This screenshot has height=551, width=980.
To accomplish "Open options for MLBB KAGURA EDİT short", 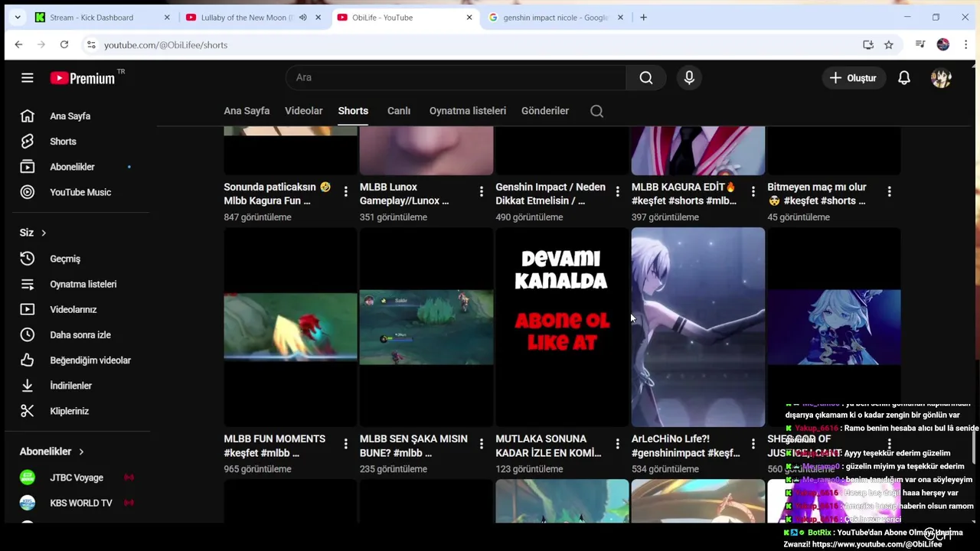I will (753, 191).
